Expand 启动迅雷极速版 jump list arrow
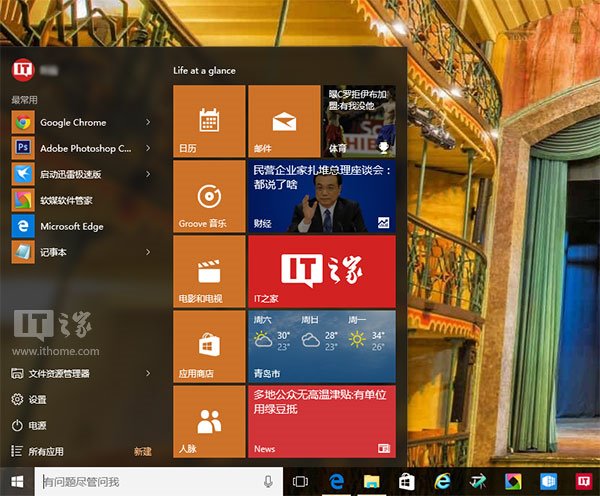This screenshot has height=496, width=600. click(148, 175)
